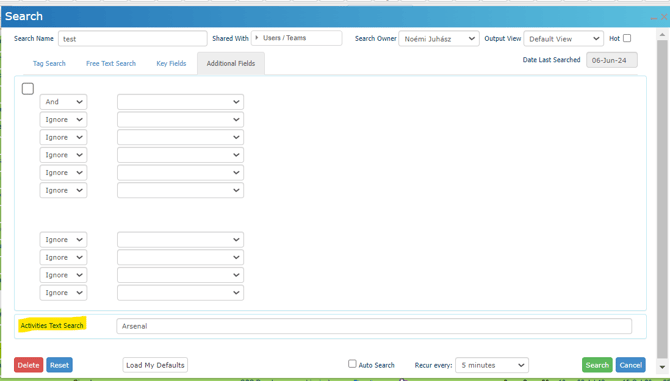Check the large box above the And dropdown

[x=28, y=89]
